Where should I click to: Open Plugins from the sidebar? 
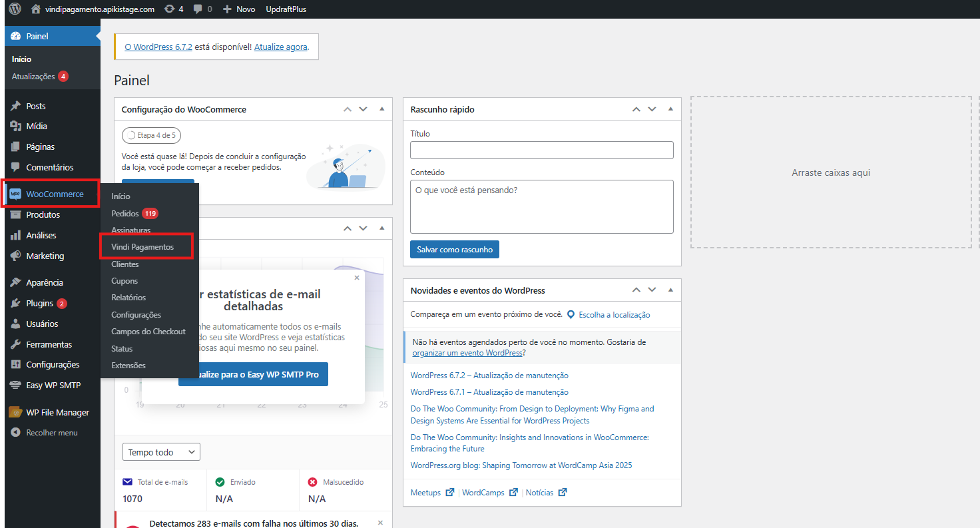40,304
